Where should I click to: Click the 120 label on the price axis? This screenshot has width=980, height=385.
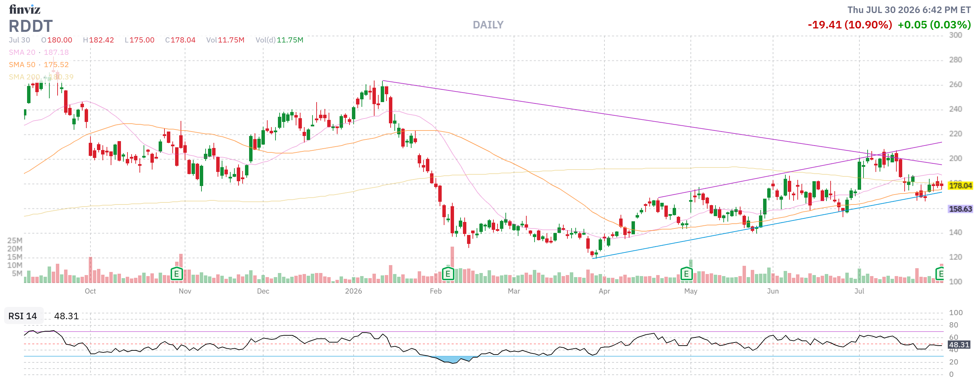click(955, 257)
